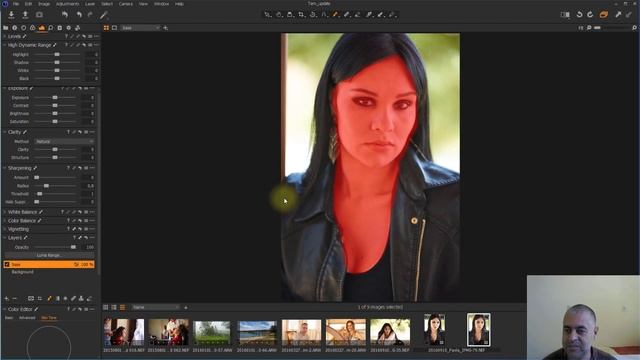Switch browser to orange filmstrip view

(122, 307)
